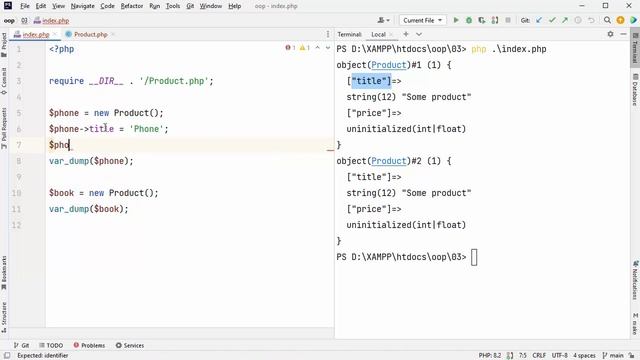Push commits with the Git up-right arrow

pos(565,20)
